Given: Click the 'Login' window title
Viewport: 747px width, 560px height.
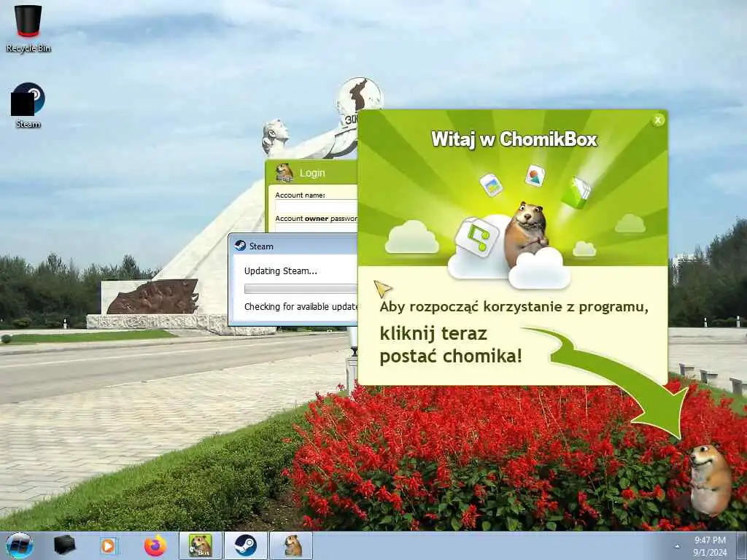Looking at the screenshot, I should tap(312, 174).
